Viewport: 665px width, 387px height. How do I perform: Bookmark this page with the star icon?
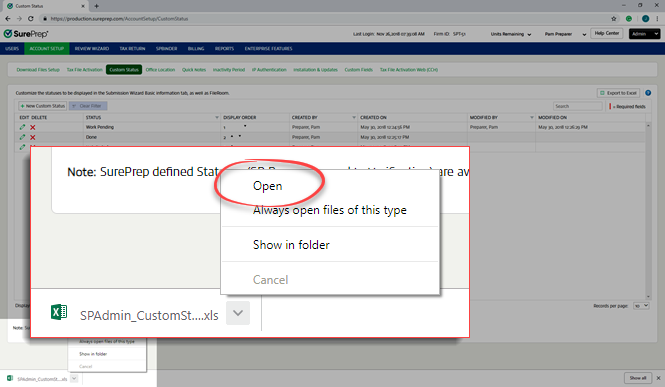pyautogui.click(x=614, y=19)
